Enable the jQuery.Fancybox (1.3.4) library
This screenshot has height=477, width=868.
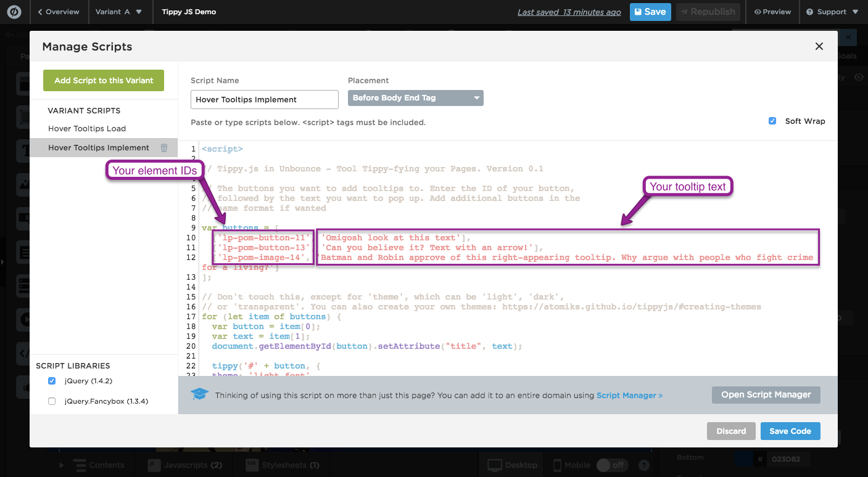tap(52, 401)
